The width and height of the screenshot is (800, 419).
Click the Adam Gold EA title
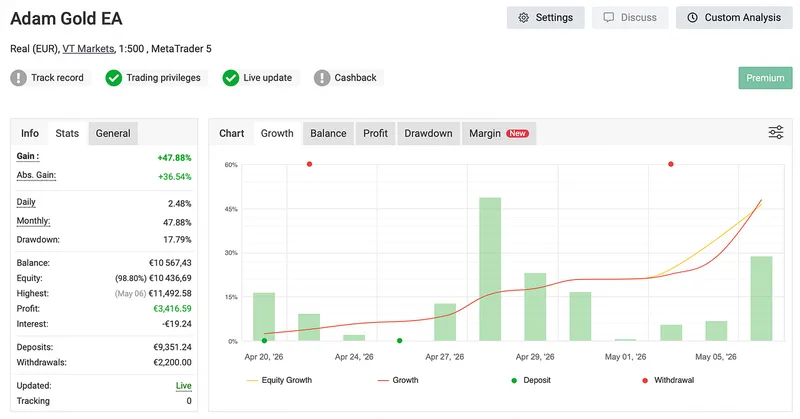66,19
